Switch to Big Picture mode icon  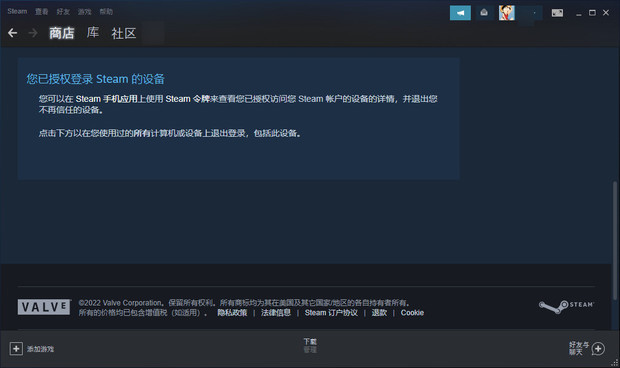tap(558, 13)
